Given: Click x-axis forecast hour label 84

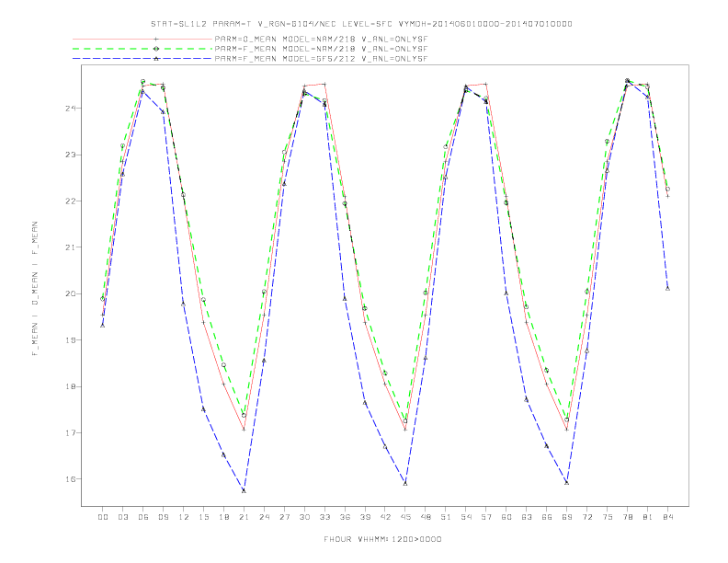Looking at the screenshot, I should (668, 517).
